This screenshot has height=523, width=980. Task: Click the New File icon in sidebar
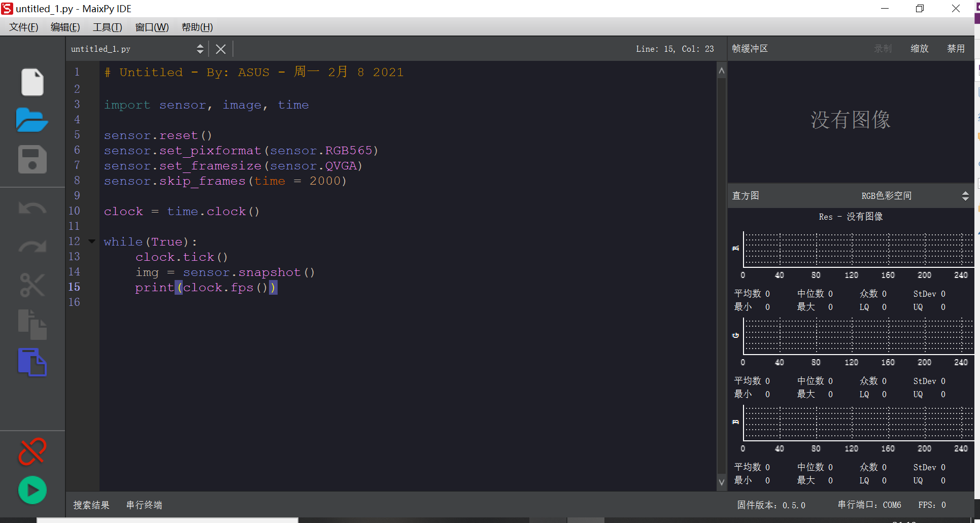(x=32, y=82)
